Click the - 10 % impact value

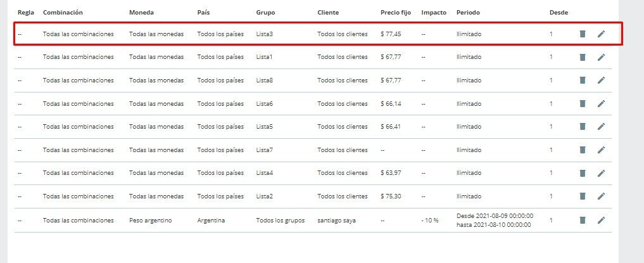point(430,221)
